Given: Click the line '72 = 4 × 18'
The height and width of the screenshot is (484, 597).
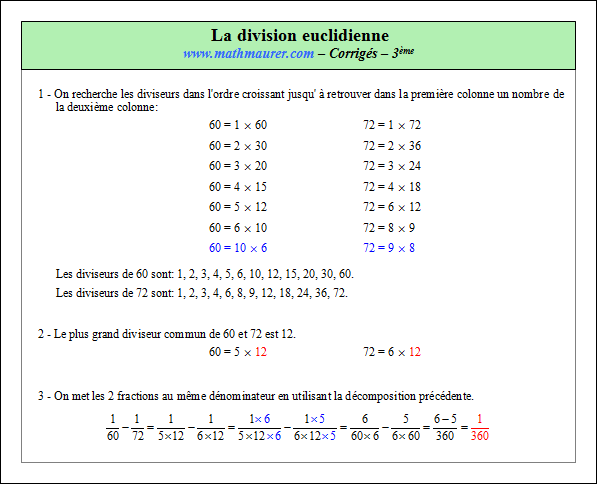Looking at the screenshot, I should [392, 187].
